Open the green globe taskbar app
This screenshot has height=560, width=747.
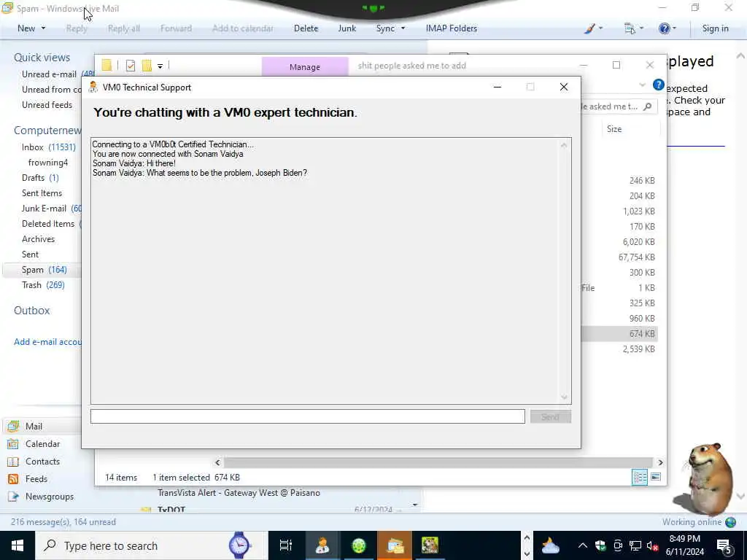tap(359, 545)
